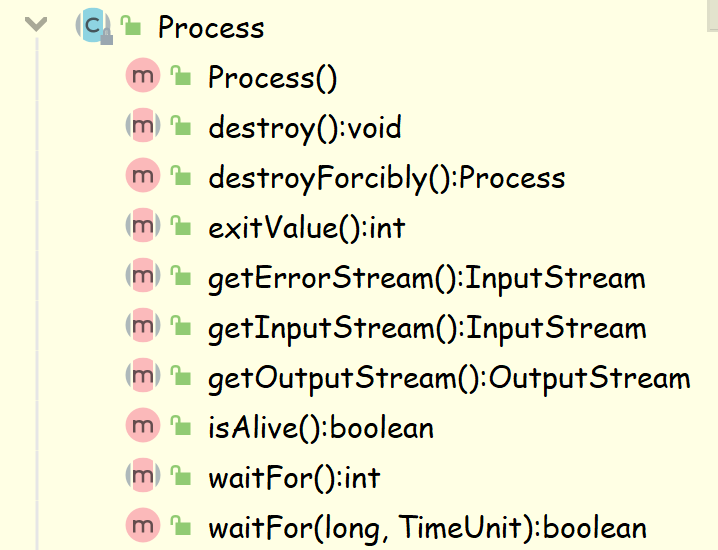Select isAlive():boolean method

[x=320, y=428]
